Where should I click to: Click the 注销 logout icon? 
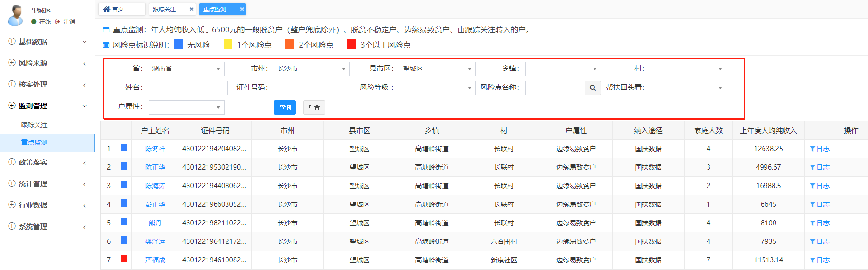coord(57,22)
